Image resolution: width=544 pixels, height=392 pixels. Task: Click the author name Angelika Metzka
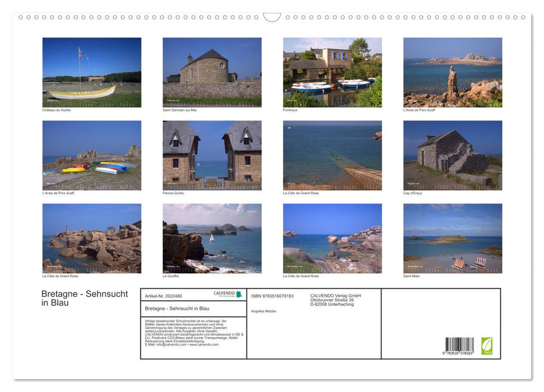[x=264, y=311]
